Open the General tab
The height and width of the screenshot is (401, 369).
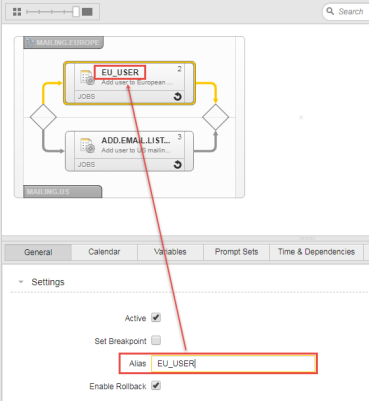38,252
